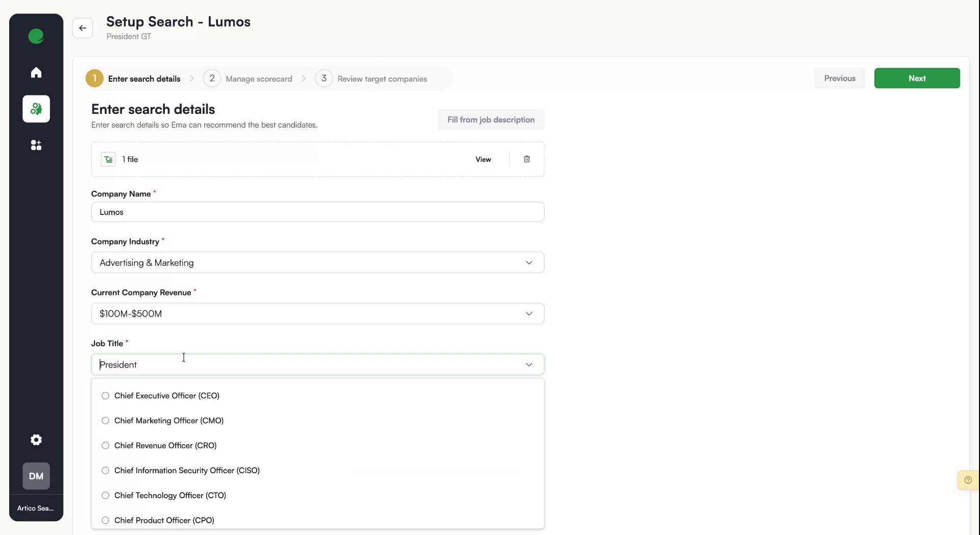Viewport: 980px width, 535px height.
Task: Open the help widget in the bottom right corner
Action: click(x=968, y=480)
